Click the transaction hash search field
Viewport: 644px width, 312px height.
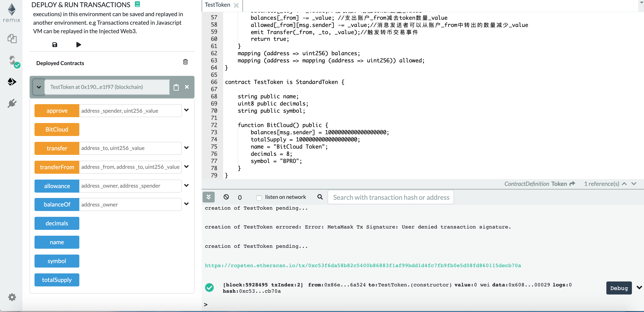click(x=391, y=197)
